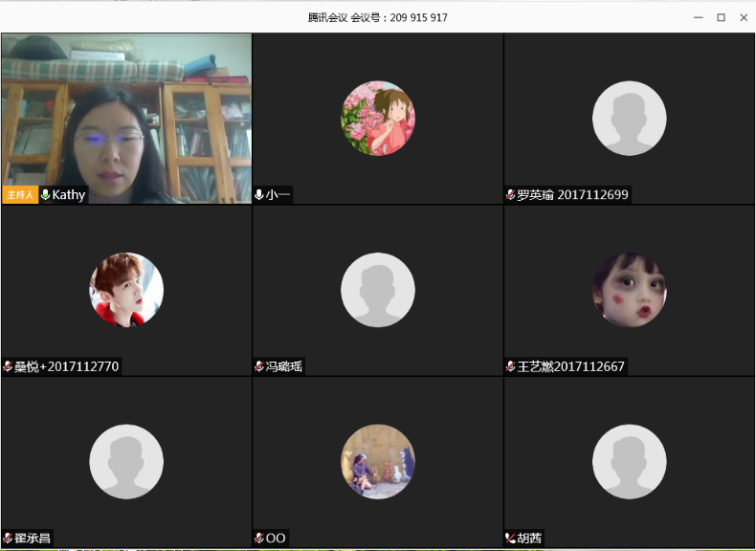The image size is (756, 551).
Task: Click the name label OO
Action: (x=276, y=538)
